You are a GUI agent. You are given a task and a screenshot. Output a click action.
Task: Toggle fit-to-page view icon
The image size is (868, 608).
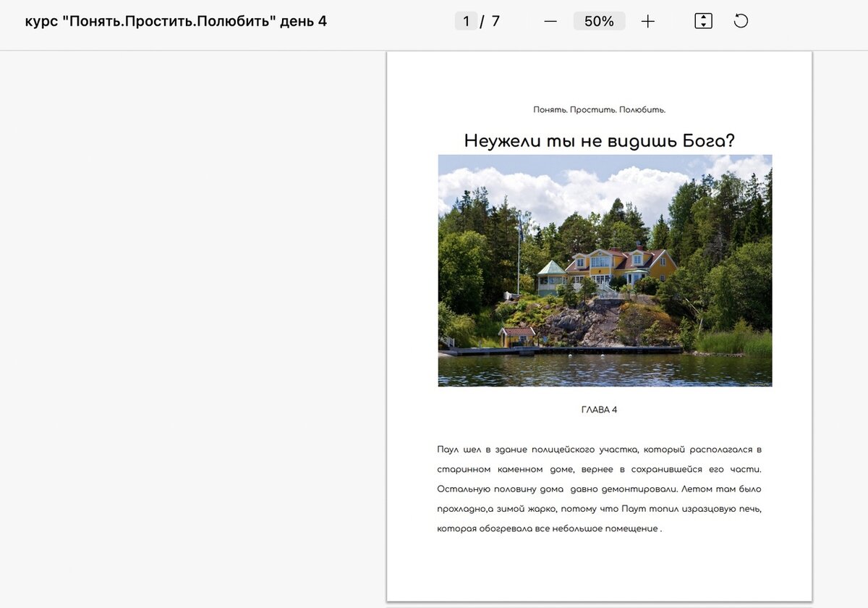point(703,21)
